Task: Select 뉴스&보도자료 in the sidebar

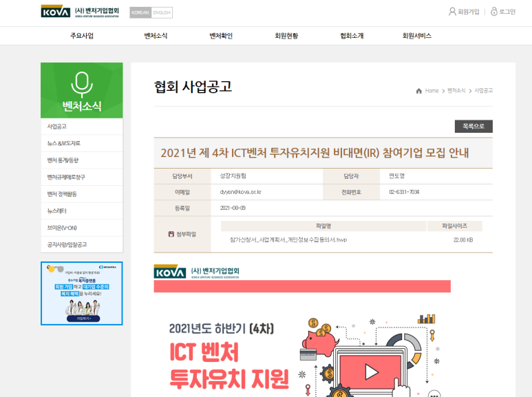Action: point(82,143)
